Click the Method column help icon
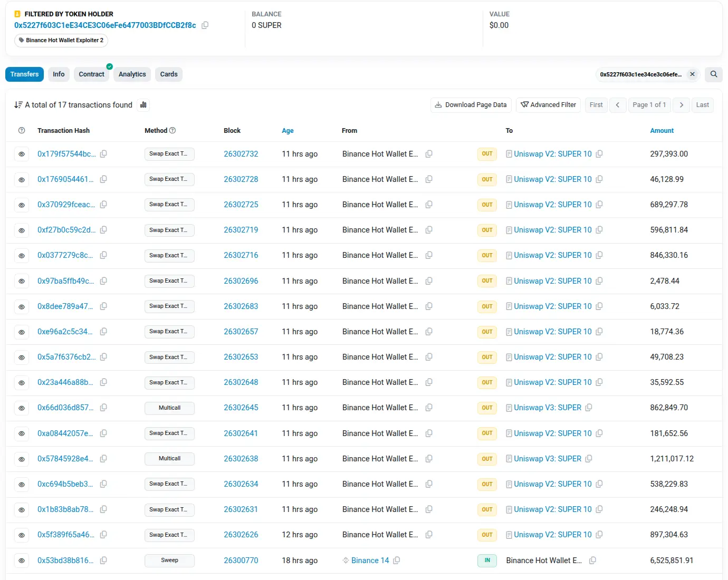This screenshot has height=580, width=728. (173, 131)
